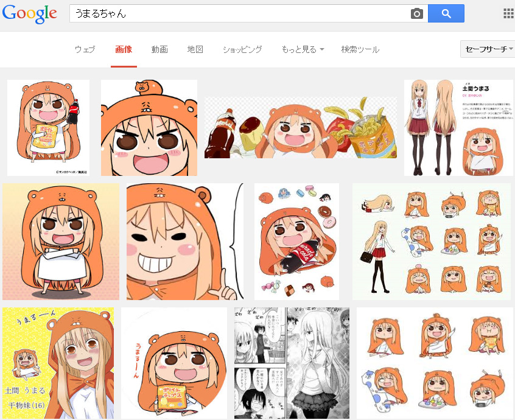515x420 pixels.
Task: Open Umaru with crossed arms on yellow background
Action: (x=61, y=242)
